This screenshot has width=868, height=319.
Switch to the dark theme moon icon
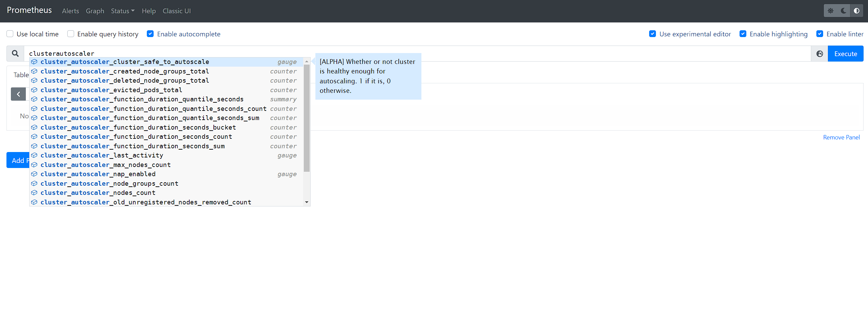click(x=844, y=11)
